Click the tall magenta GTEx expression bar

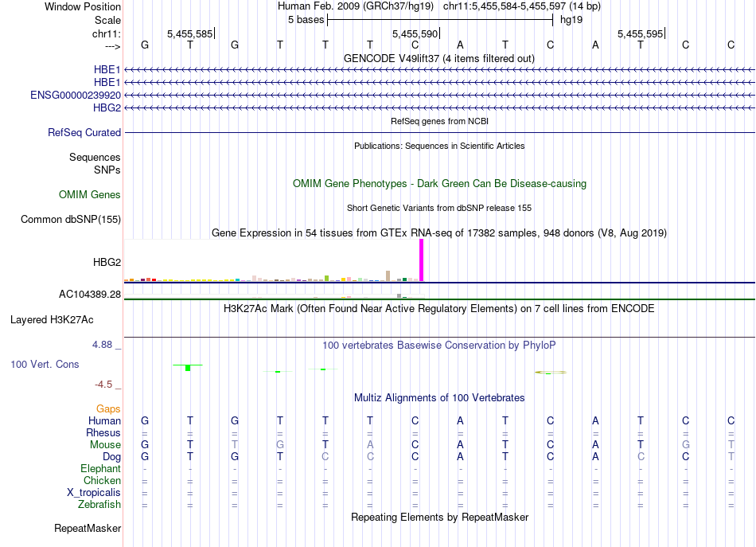(422, 260)
